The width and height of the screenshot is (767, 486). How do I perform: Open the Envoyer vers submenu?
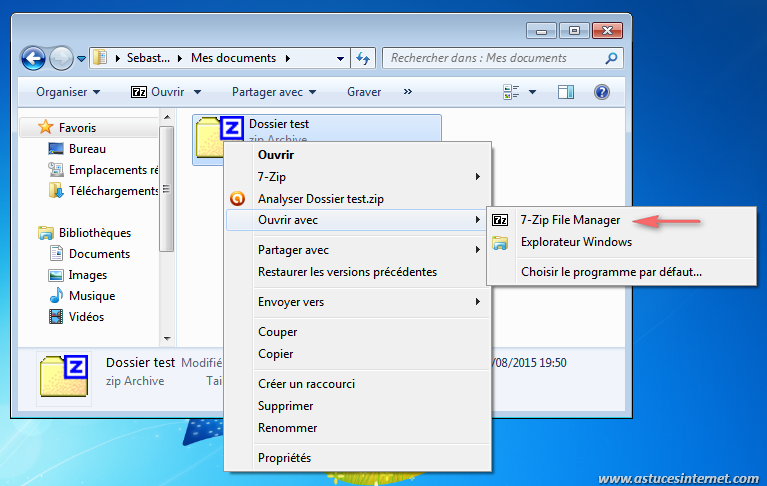358,302
